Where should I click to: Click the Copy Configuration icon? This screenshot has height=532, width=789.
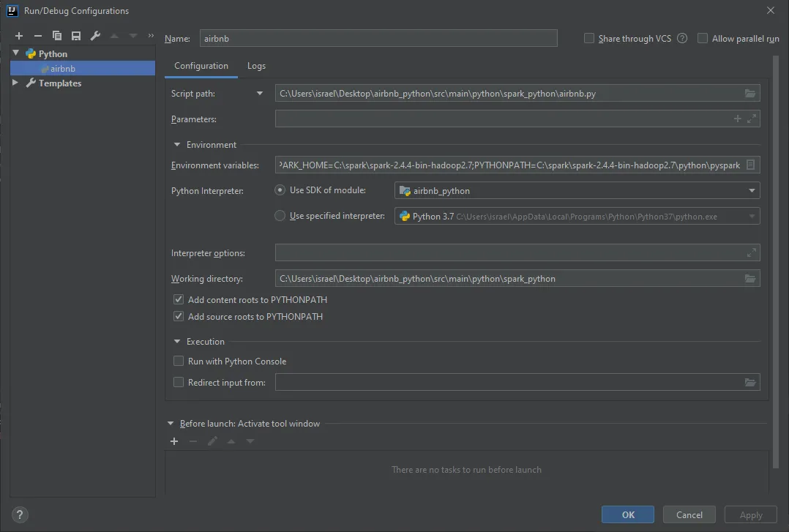(57, 36)
